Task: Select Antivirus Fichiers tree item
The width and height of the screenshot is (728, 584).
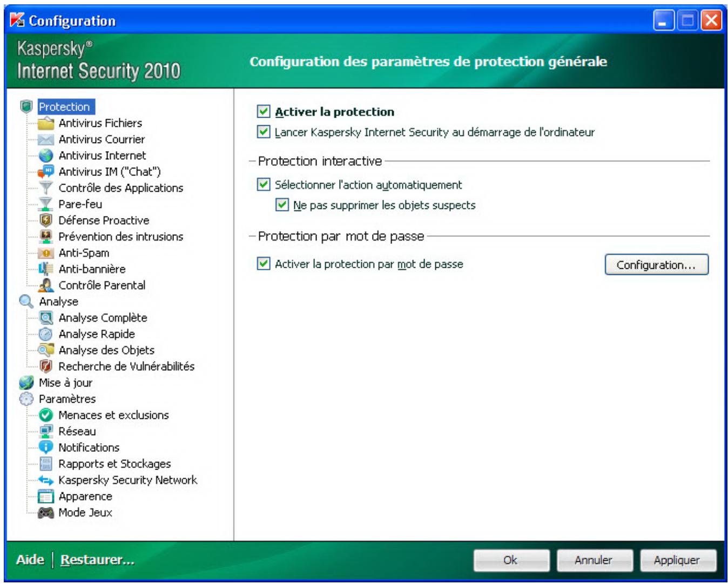Action: tap(100, 123)
